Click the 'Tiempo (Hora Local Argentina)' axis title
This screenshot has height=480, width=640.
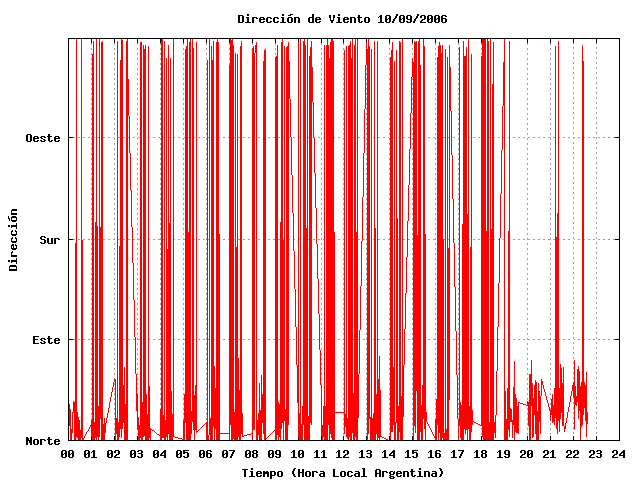342,473
